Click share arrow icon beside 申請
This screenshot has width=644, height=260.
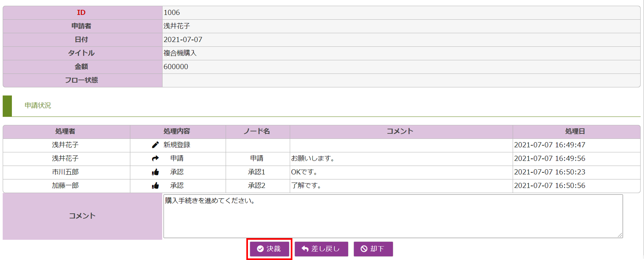coord(155,158)
